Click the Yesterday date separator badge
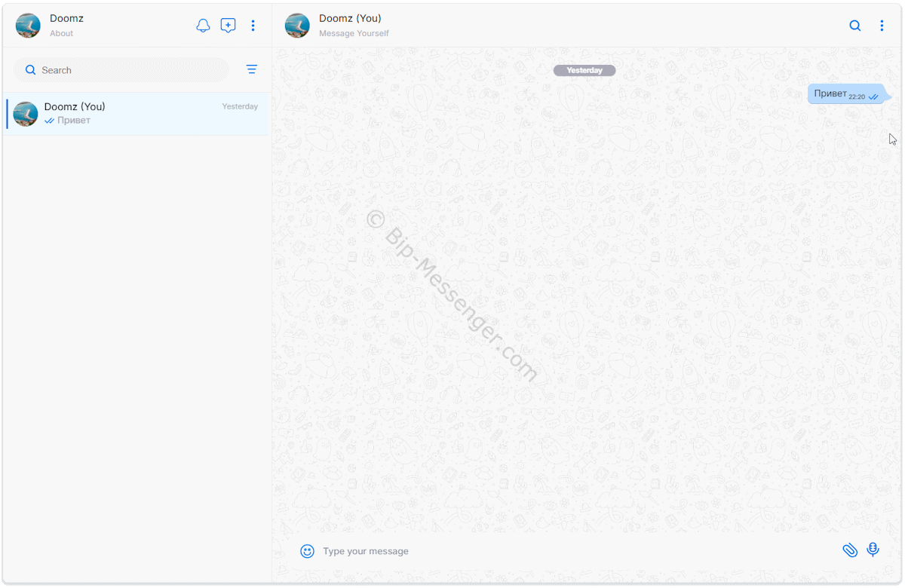The image size is (905, 588). pos(584,70)
